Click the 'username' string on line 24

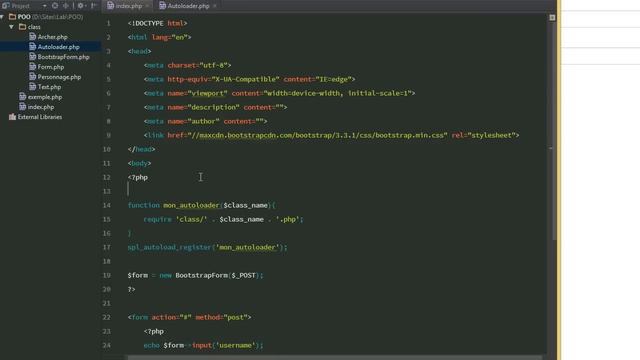tap(235, 345)
